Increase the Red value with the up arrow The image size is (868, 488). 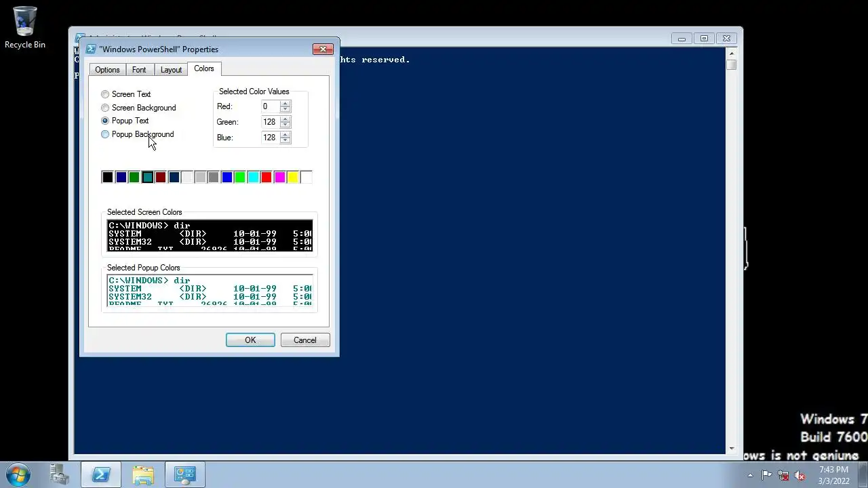click(x=285, y=104)
